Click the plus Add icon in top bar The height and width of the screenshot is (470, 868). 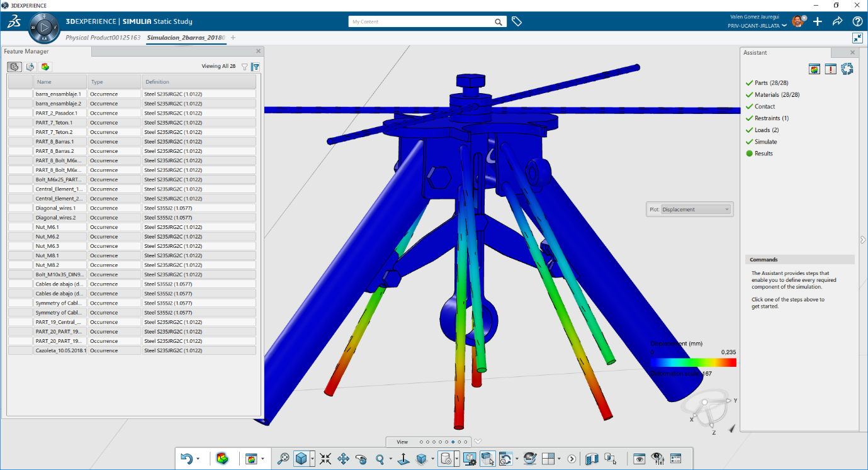(x=818, y=21)
